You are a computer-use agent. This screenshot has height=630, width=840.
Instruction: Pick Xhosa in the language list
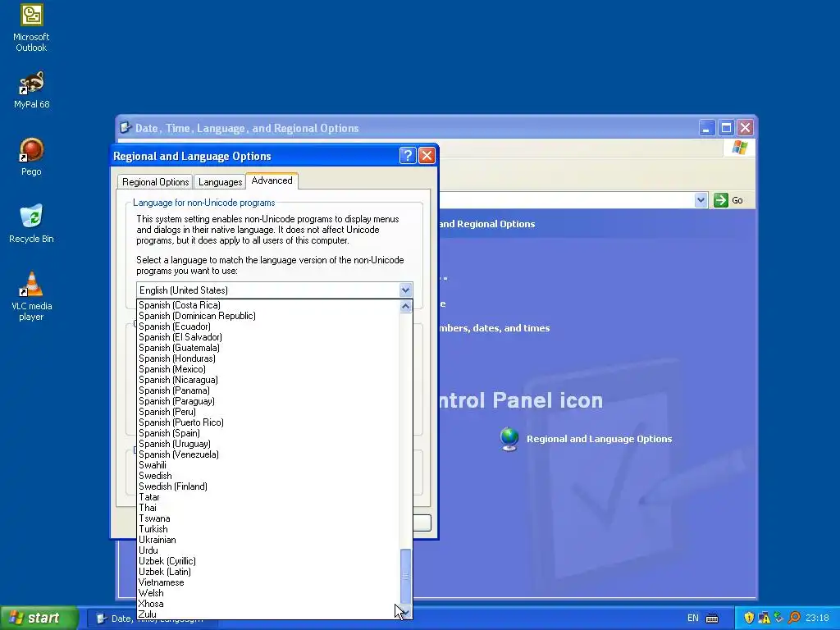coord(268,604)
